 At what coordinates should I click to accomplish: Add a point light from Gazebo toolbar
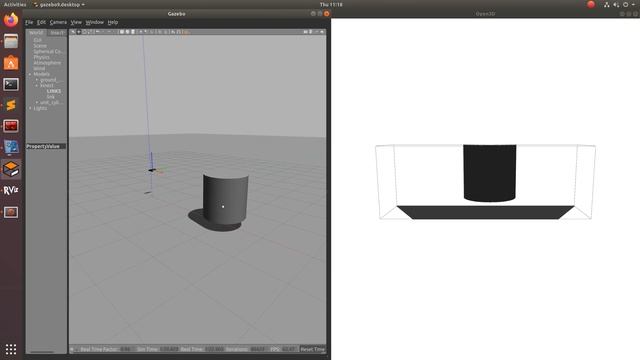[141, 32]
